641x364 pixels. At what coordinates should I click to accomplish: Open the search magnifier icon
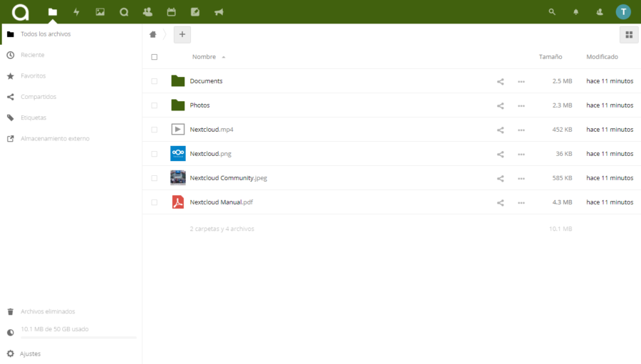click(552, 12)
